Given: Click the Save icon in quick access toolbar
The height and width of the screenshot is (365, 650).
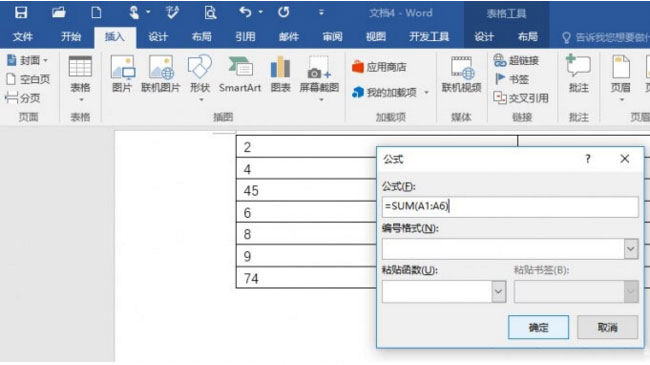Looking at the screenshot, I should [21, 12].
